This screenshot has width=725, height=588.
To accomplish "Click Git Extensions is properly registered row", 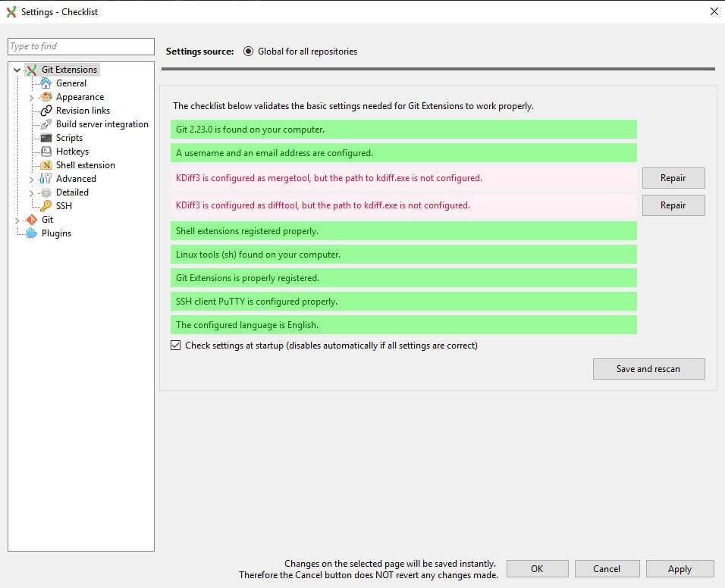I will (x=403, y=278).
